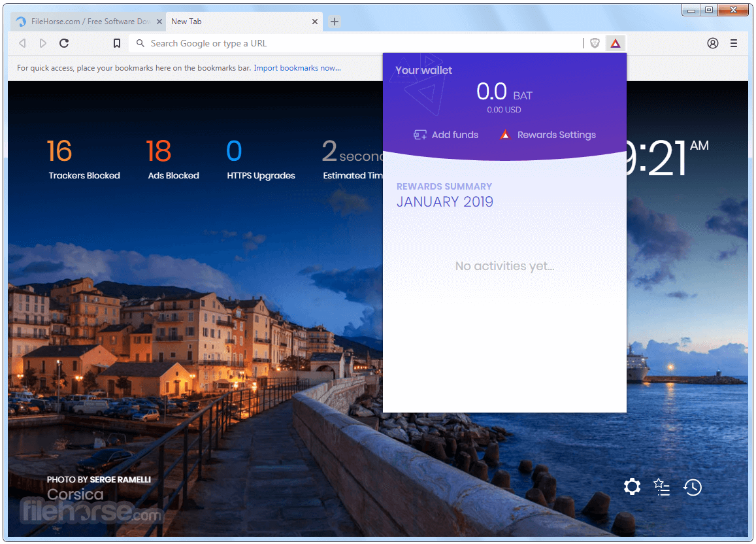Click the 0.0 BAT wallet balance
This screenshot has height=544, width=756.
pyautogui.click(x=504, y=92)
